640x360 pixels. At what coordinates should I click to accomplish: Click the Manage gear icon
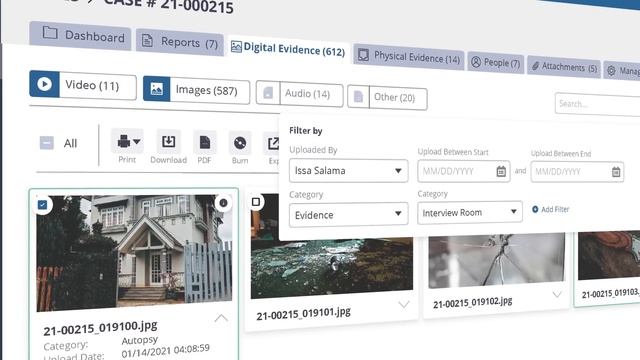(611, 71)
